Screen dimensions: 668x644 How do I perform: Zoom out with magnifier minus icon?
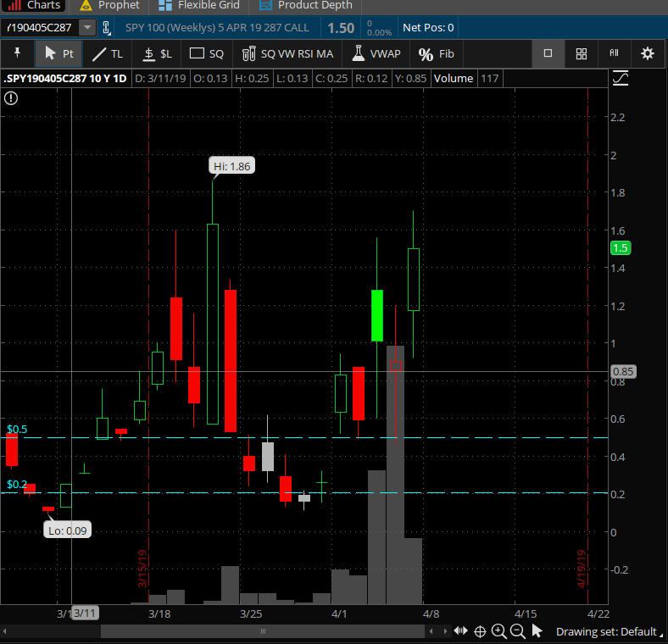pos(518,630)
